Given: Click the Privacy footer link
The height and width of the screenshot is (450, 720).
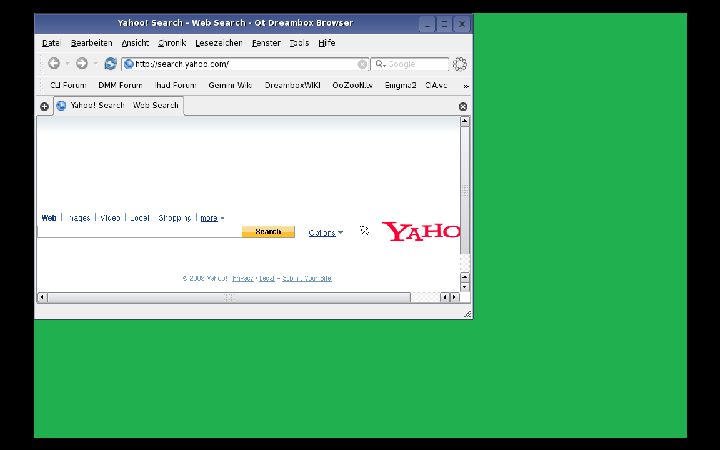Looking at the screenshot, I should 243,278.
